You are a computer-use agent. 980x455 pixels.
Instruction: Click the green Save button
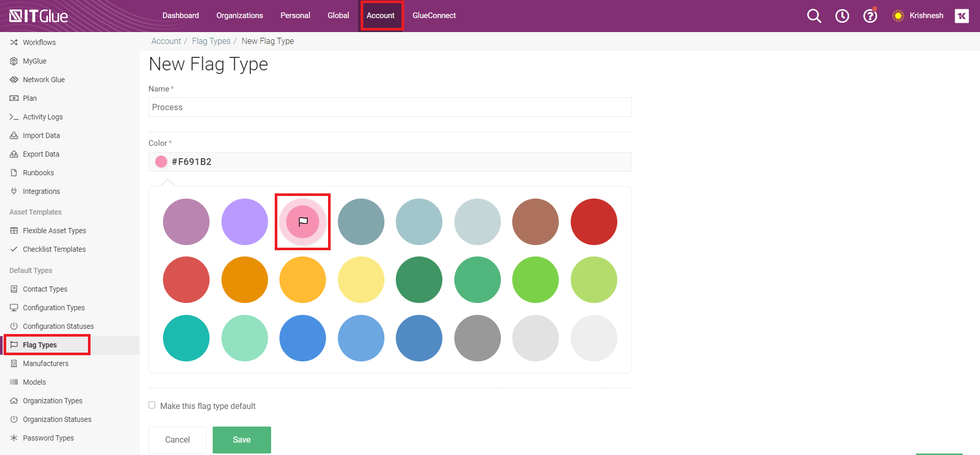(242, 439)
